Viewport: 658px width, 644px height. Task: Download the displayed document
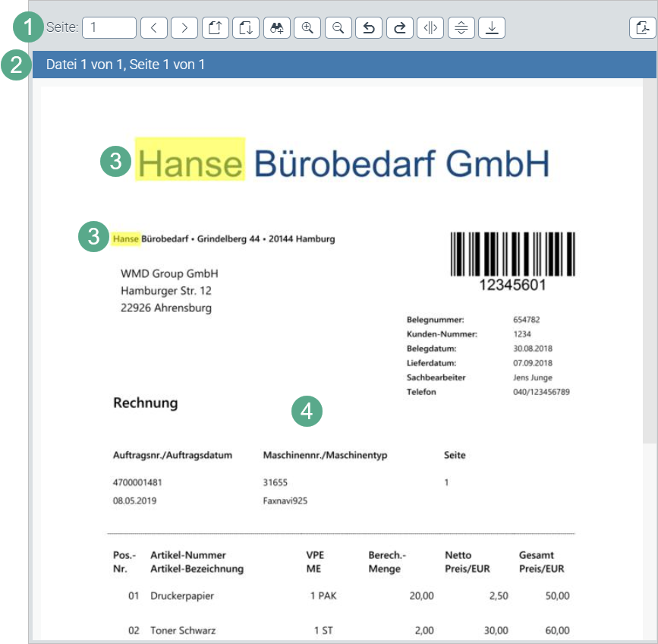coord(492,27)
